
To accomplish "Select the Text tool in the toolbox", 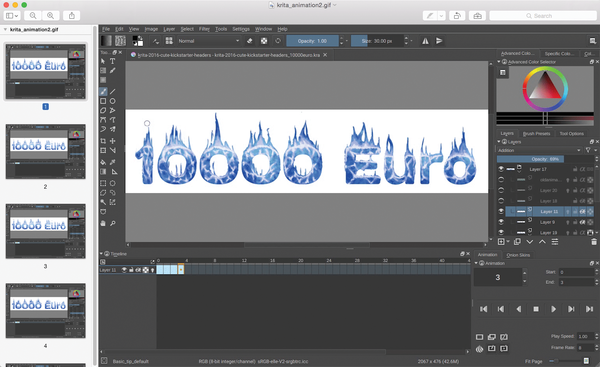I will (x=112, y=61).
